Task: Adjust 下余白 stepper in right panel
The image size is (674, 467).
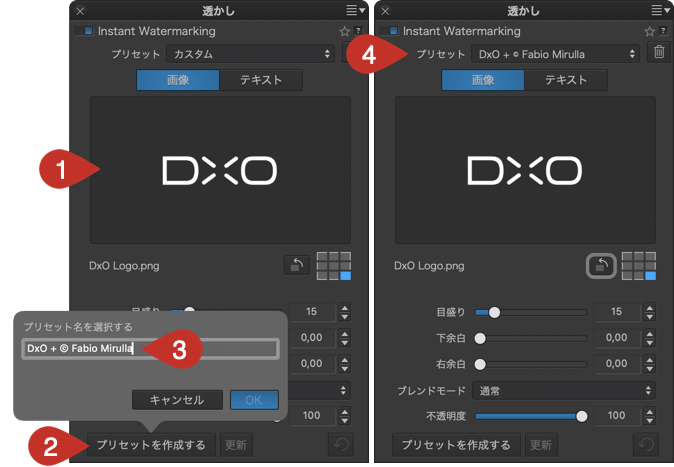Action: coord(649,338)
